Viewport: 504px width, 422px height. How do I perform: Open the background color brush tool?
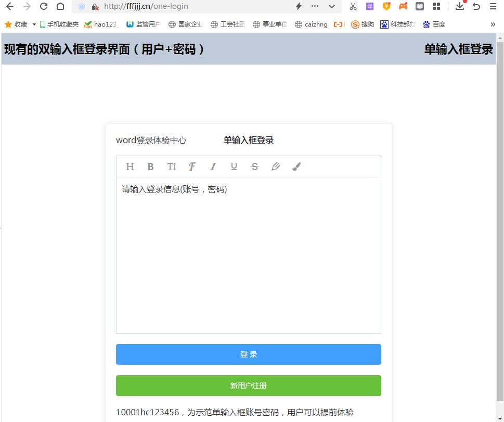click(296, 167)
